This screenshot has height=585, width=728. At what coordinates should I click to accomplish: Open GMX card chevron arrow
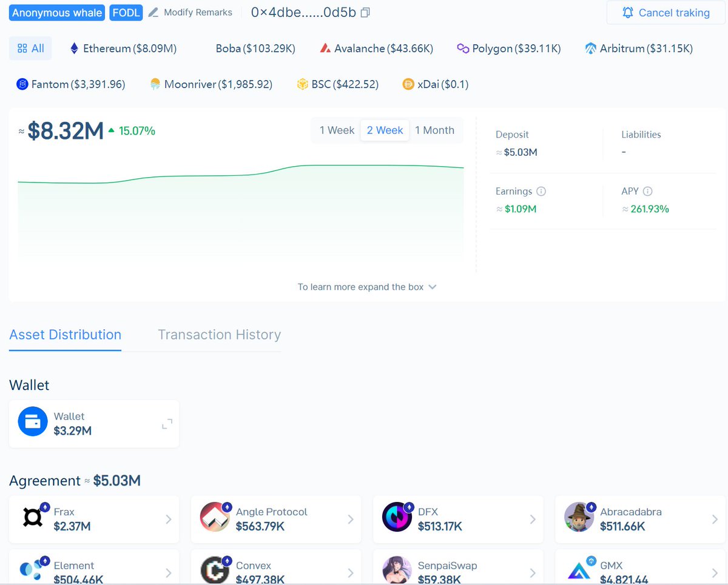(715, 572)
